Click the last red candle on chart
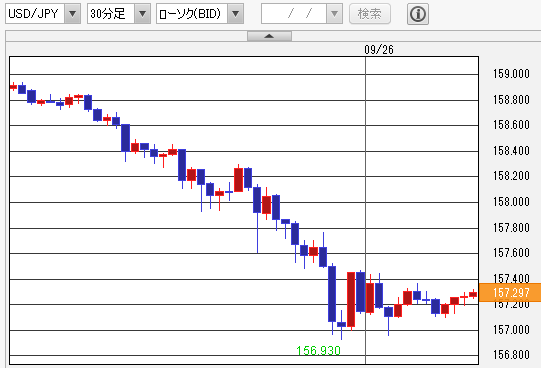The width and height of the screenshot is (541, 368). click(473, 294)
